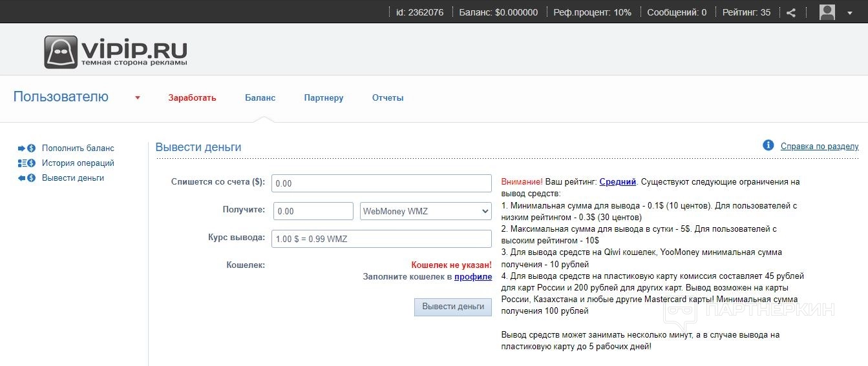Click Рейтинг: 35 in the top bar
Viewport: 868px width, 366px height.
[x=746, y=12]
